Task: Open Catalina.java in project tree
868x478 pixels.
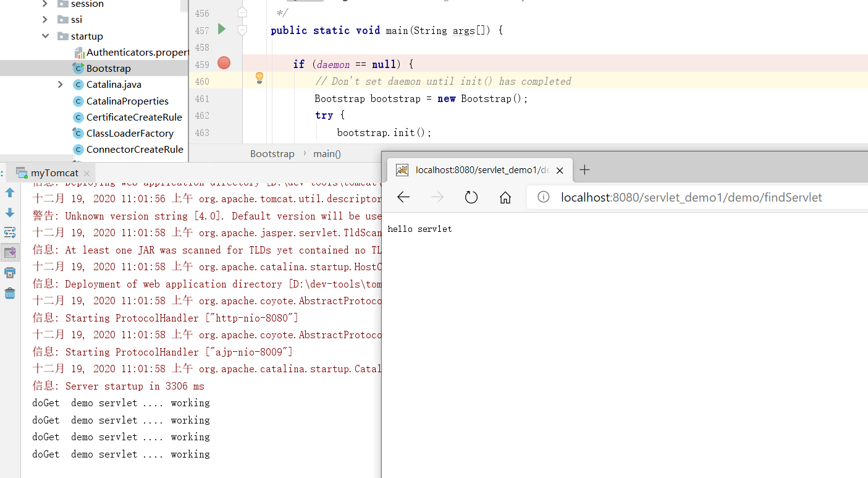Action: click(x=114, y=85)
